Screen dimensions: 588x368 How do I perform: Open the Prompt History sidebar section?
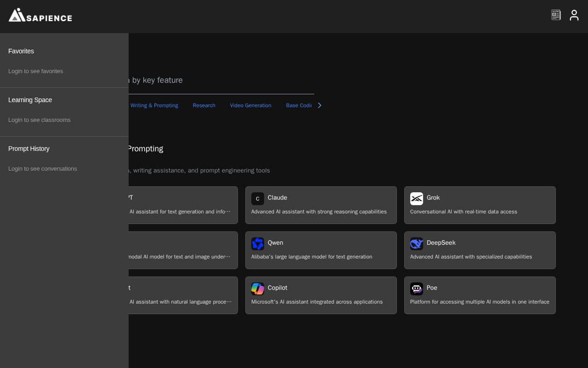click(x=29, y=149)
